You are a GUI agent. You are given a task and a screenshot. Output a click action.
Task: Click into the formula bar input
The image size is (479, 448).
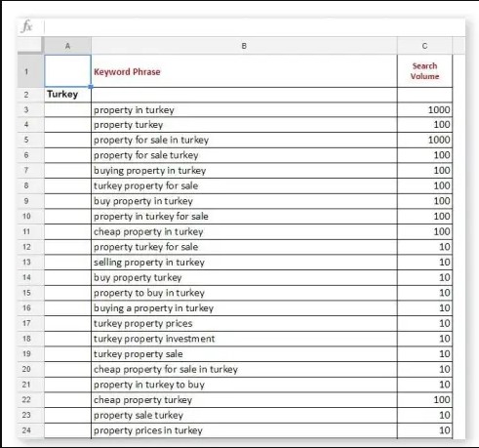[x=255, y=26]
